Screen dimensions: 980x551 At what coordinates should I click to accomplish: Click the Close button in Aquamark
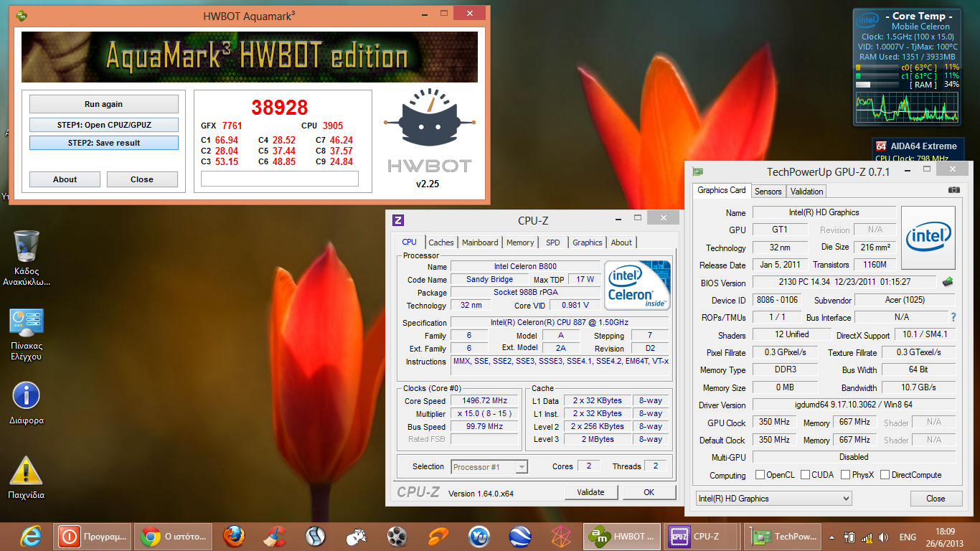pyautogui.click(x=142, y=179)
